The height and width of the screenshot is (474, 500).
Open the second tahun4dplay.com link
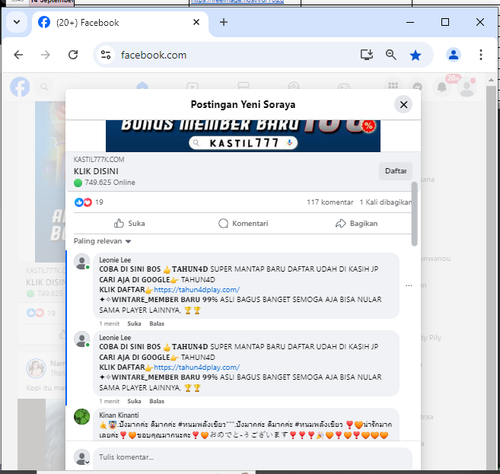coord(197,367)
